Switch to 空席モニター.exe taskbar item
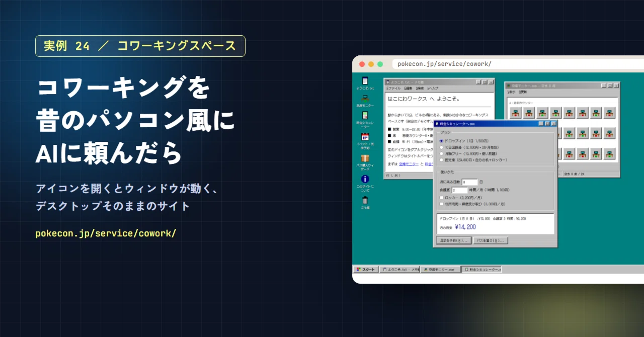Screen dimensions: 644x337 click(441, 270)
